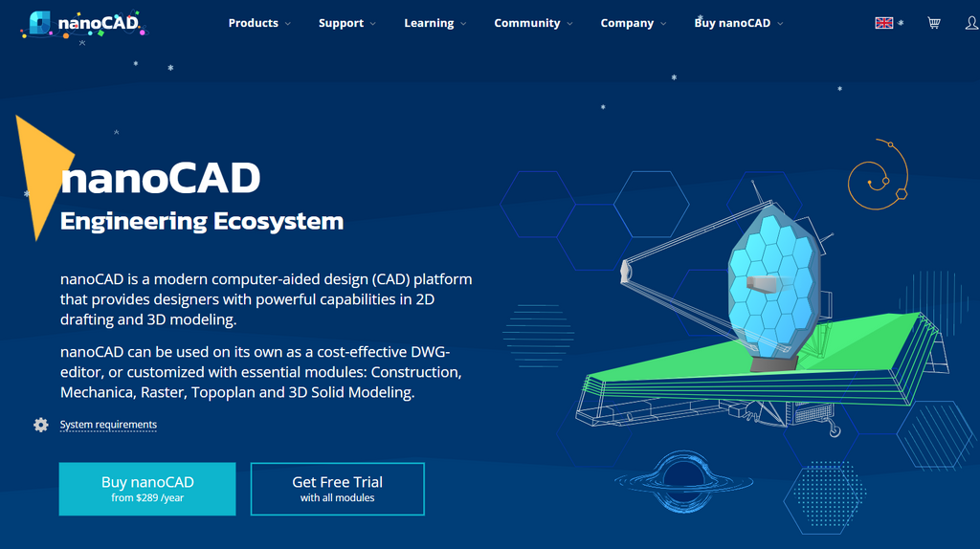Viewport: 980px width, 549px height.
Task: Click the nanoCAD logo in header
Action: (84, 25)
